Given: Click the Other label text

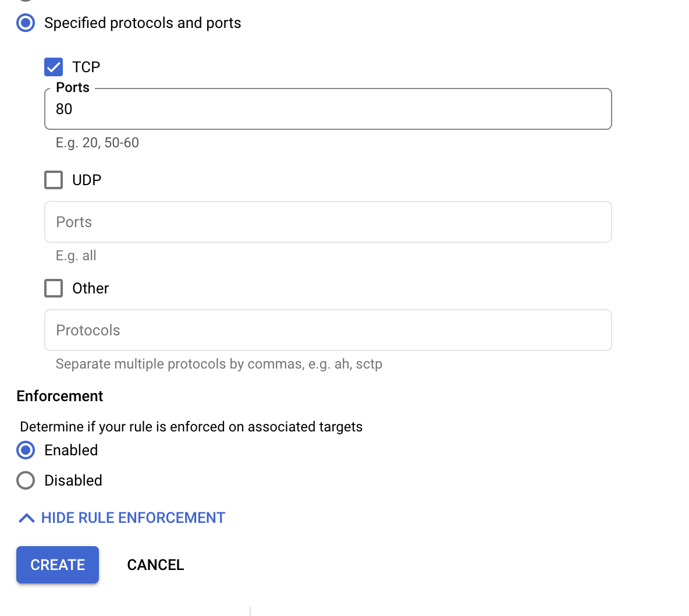Looking at the screenshot, I should click(x=90, y=288).
